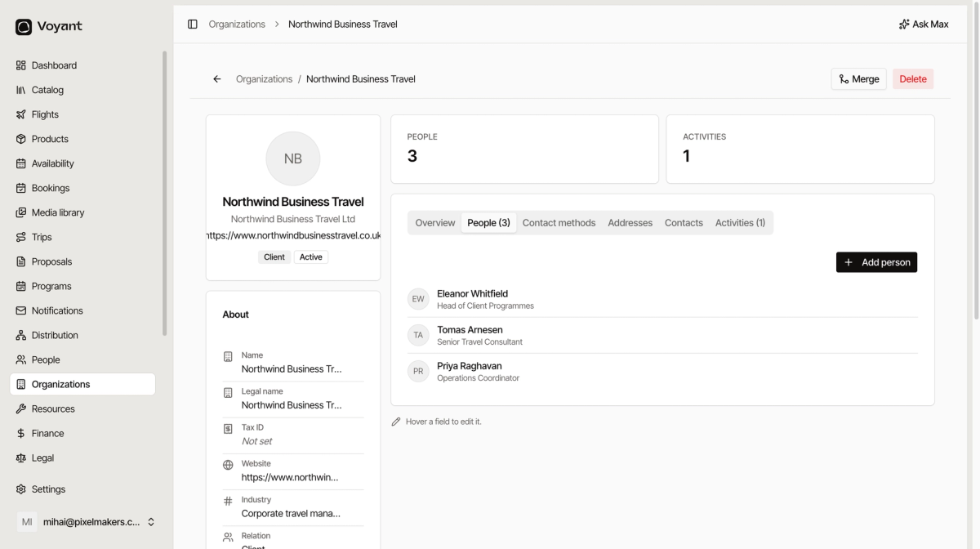This screenshot has width=980, height=549.
Task: Edit the Website field in About
Action: click(x=293, y=471)
